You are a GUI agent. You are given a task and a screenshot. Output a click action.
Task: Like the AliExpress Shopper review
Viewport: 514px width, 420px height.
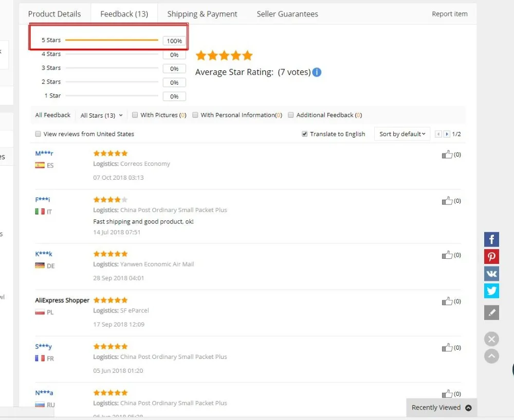click(447, 301)
